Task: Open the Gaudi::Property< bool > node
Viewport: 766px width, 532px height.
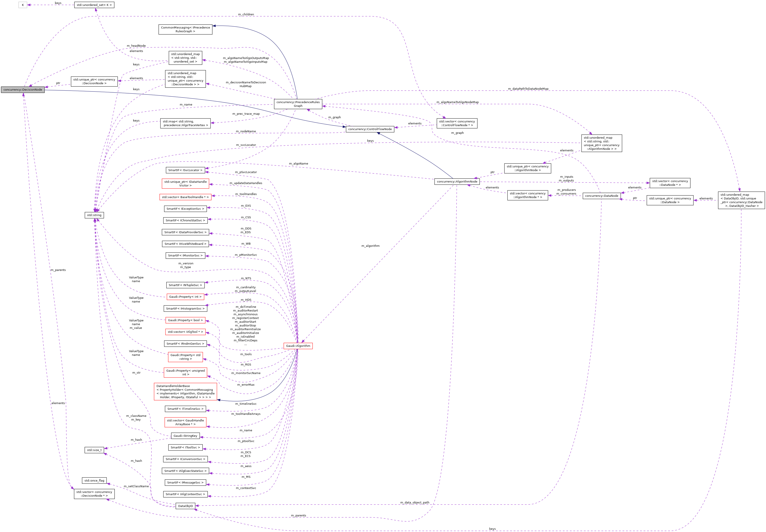Action: tap(185, 320)
